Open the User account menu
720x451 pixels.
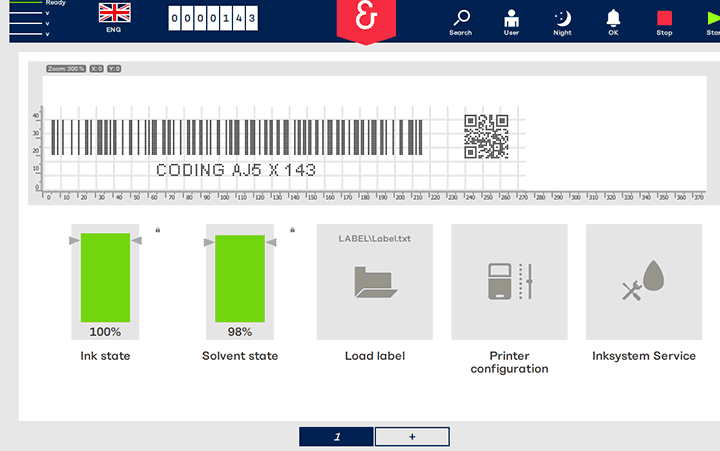click(x=512, y=19)
